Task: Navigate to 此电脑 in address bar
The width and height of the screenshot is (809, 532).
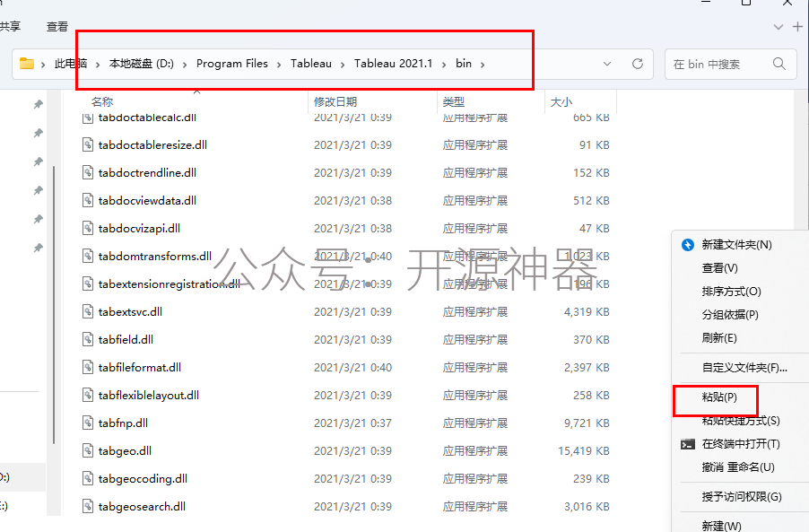Action: (x=71, y=64)
